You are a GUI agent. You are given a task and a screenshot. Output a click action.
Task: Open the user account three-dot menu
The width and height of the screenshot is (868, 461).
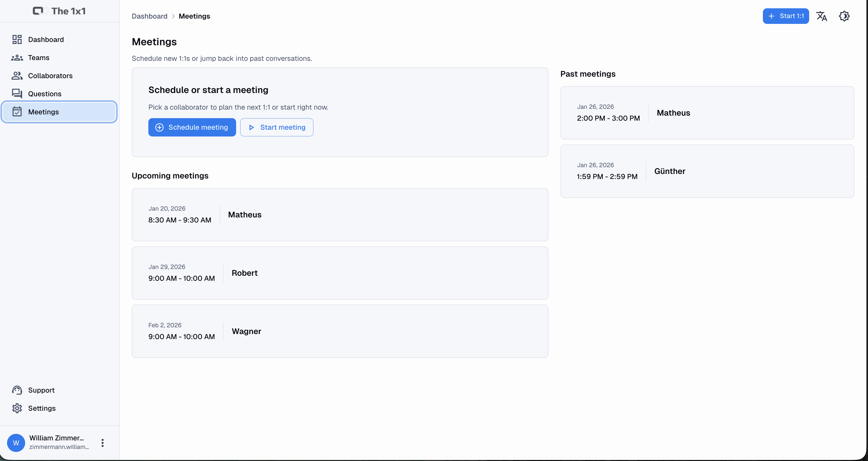(x=102, y=443)
